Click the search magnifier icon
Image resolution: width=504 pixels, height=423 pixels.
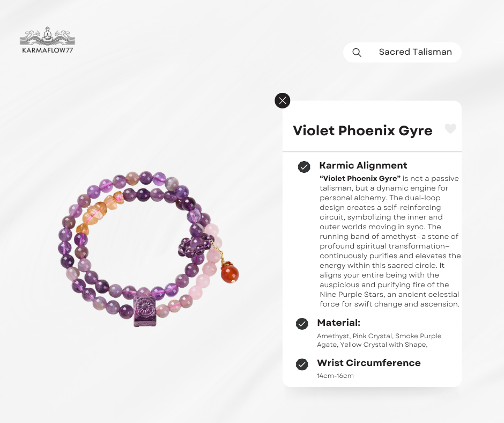(357, 52)
